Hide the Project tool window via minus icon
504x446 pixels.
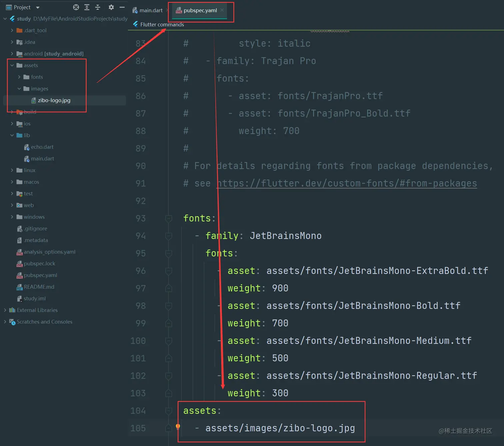(122, 7)
